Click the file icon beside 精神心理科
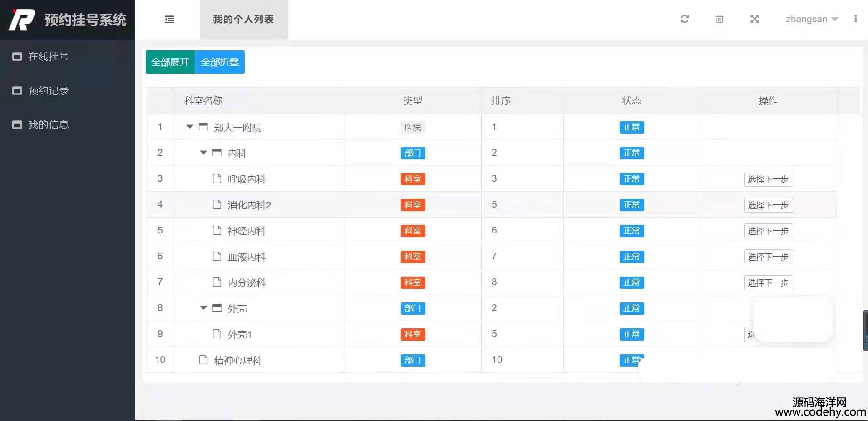The image size is (868, 421). point(203,360)
